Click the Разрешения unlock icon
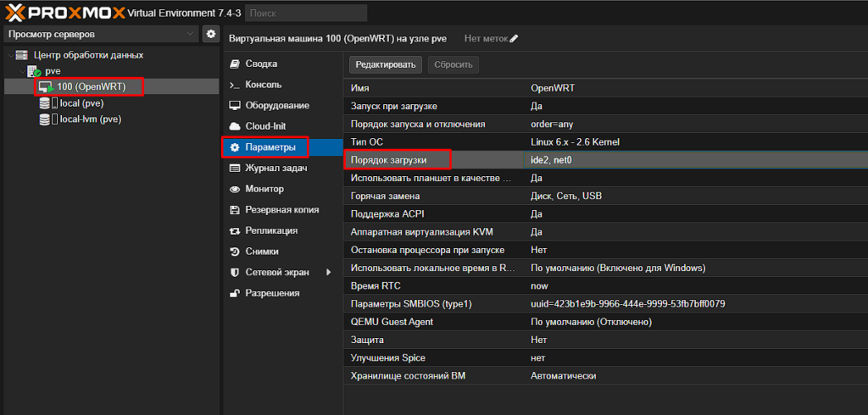868x415 pixels. tap(235, 293)
